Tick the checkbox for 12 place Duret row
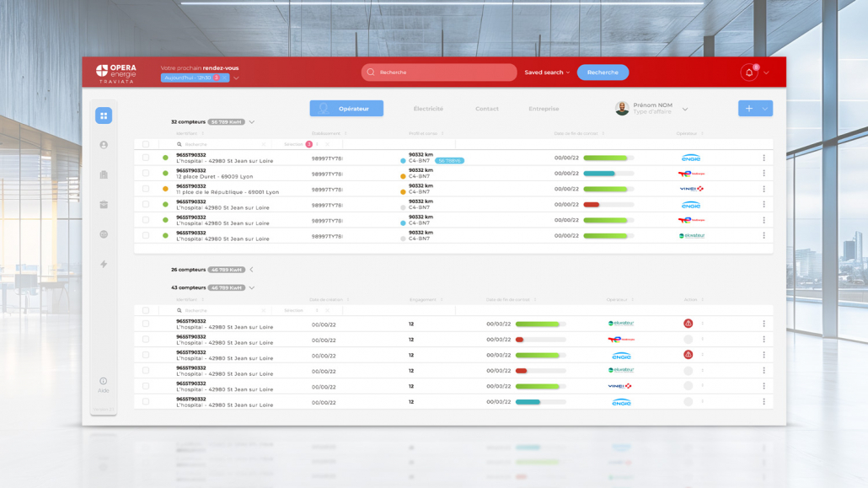868x488 pixels. 146,174
